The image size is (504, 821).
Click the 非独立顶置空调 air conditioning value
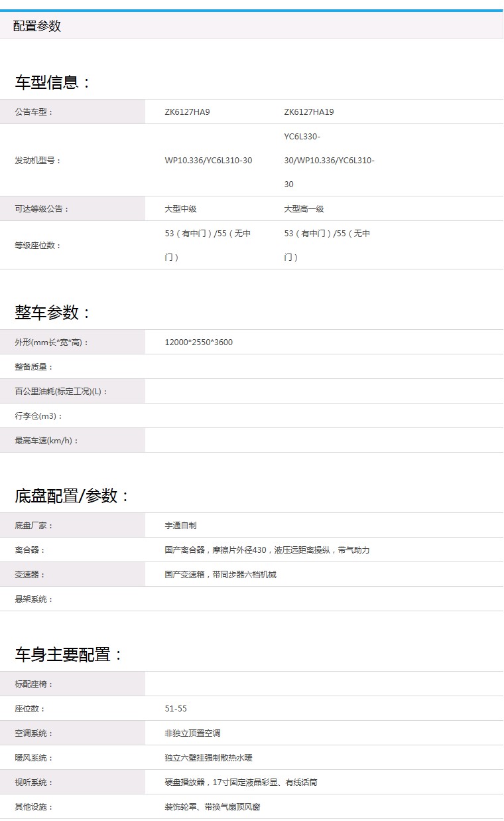pos(192,733)
